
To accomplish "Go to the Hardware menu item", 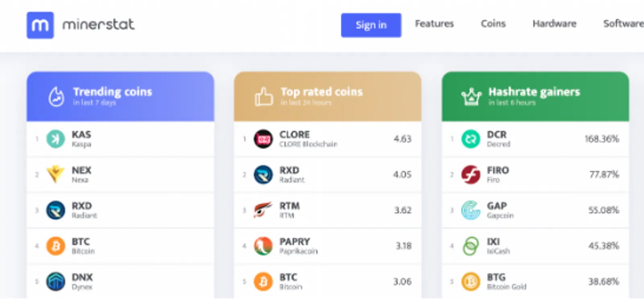I will (x=554, y=24).
